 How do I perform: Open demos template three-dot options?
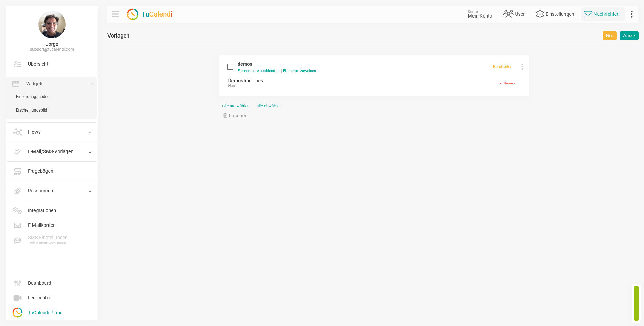[522, 67]
